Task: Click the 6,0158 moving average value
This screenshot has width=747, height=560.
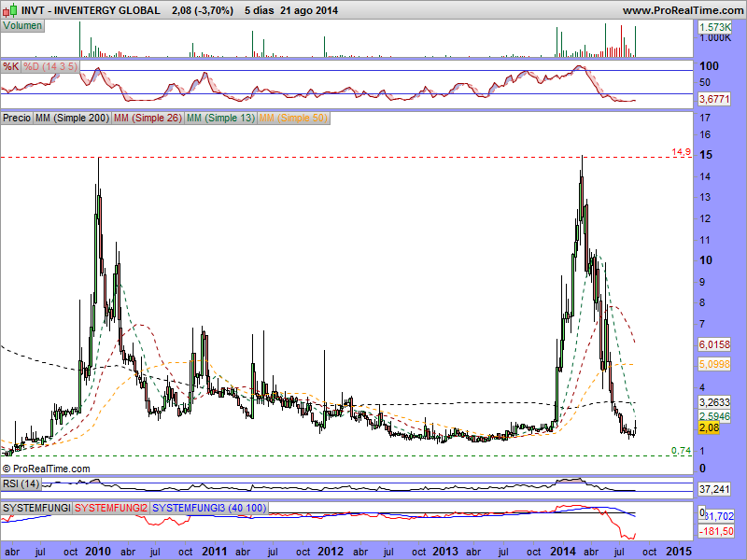Action: tap(714, 344)
